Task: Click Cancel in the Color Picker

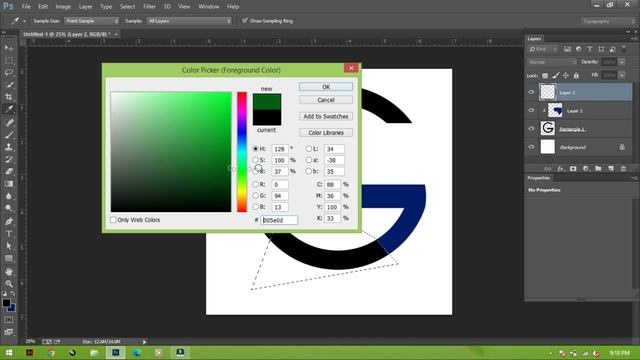Action: point(326,100)
